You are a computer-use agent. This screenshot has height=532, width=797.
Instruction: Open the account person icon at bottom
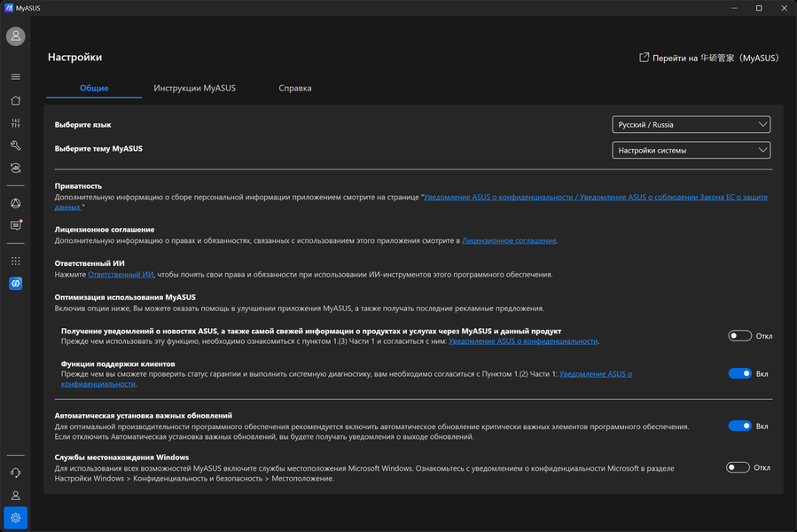pos(16,496)
